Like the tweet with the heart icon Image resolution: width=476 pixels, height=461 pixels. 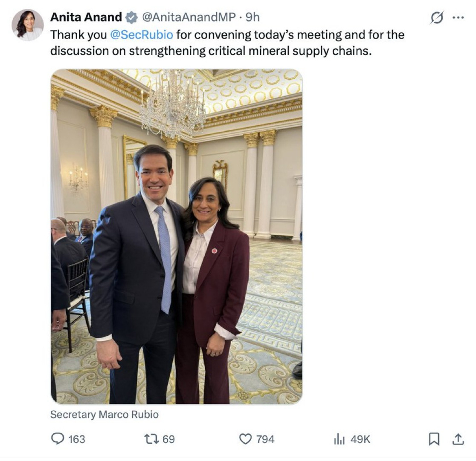tap(245, 439)
